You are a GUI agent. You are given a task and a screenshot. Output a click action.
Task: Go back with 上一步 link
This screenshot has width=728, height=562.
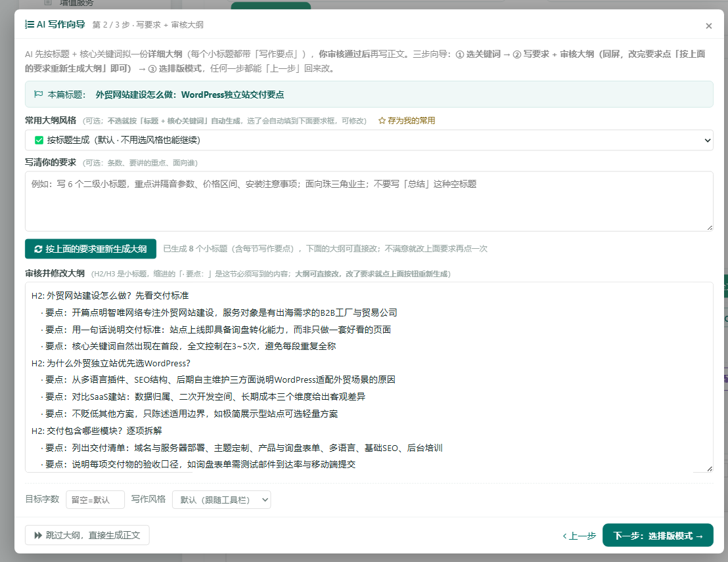tap(580, 536)
